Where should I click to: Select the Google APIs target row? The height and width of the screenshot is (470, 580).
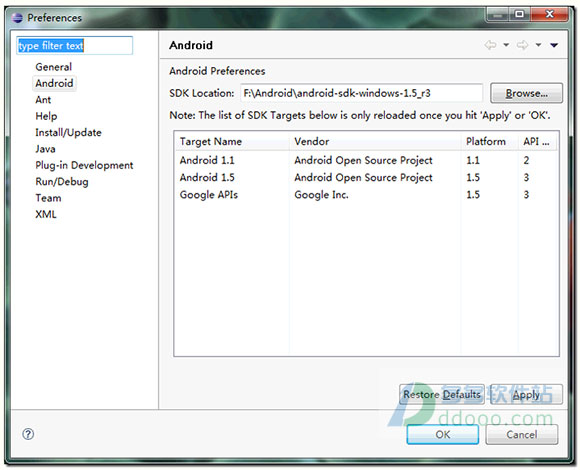click(366, 195)
